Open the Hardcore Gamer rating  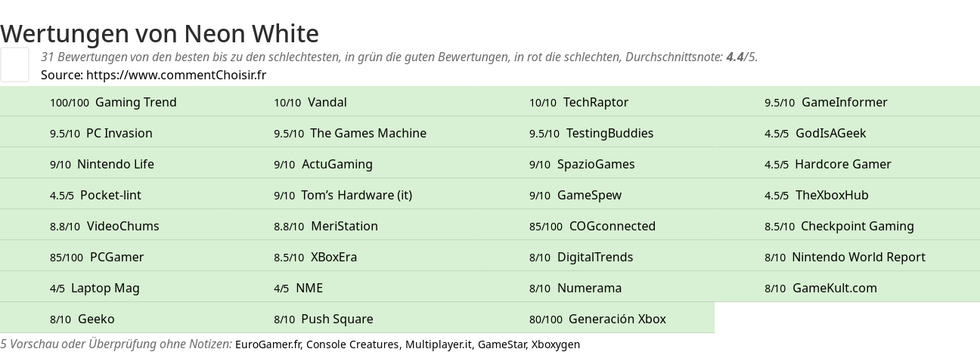(847, 164)
